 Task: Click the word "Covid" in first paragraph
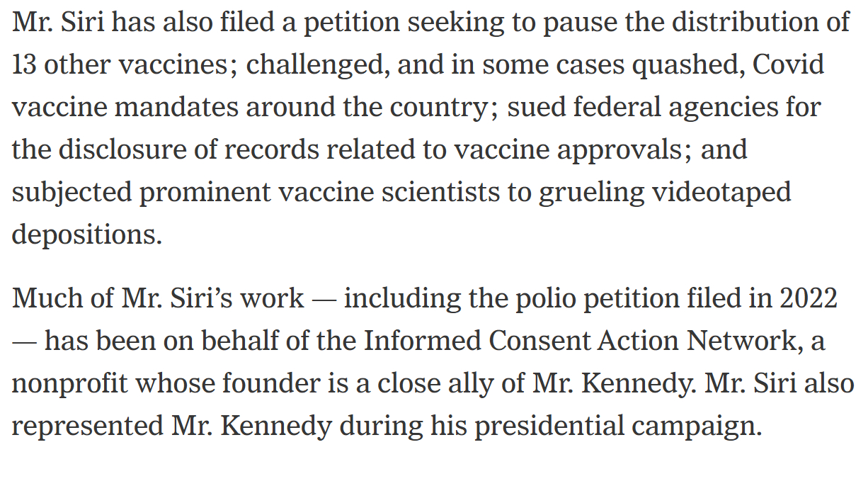point(789,65)
